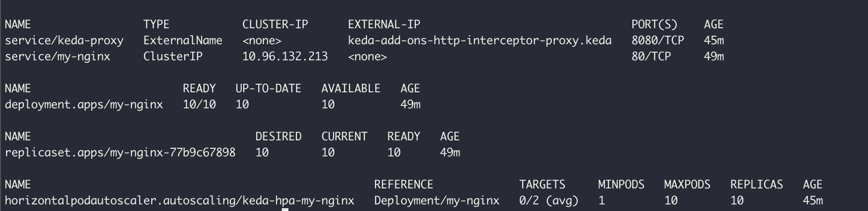Click the horizontalpodautoscaler.autoscaling/keda-hpa-my-nginx name
868x211 pixels.
coord(180,201)
